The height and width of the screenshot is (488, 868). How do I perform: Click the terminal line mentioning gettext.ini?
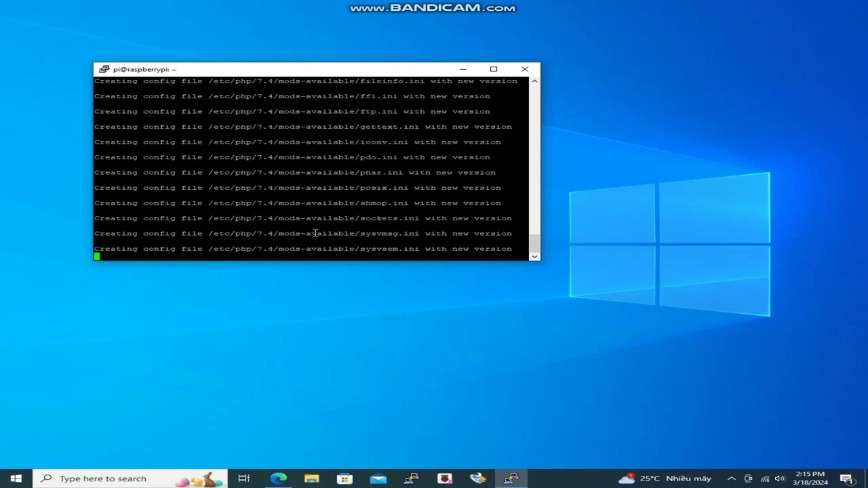(x=303, y=127)
